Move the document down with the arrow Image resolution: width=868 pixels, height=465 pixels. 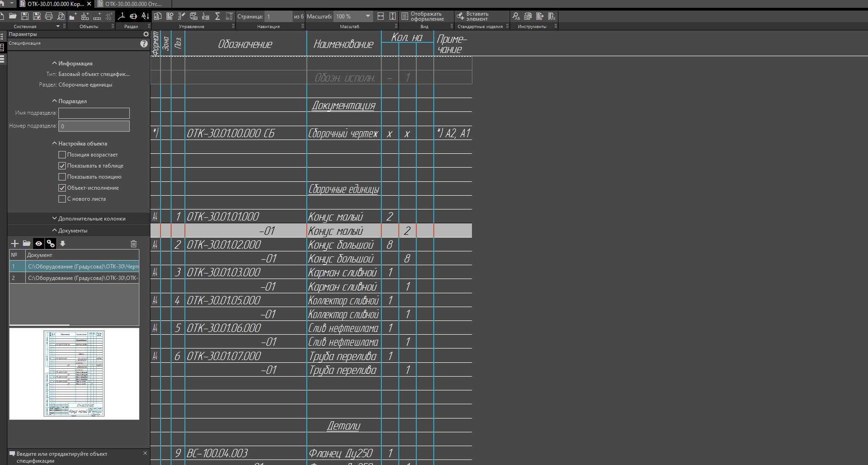[x=63, y=244]
